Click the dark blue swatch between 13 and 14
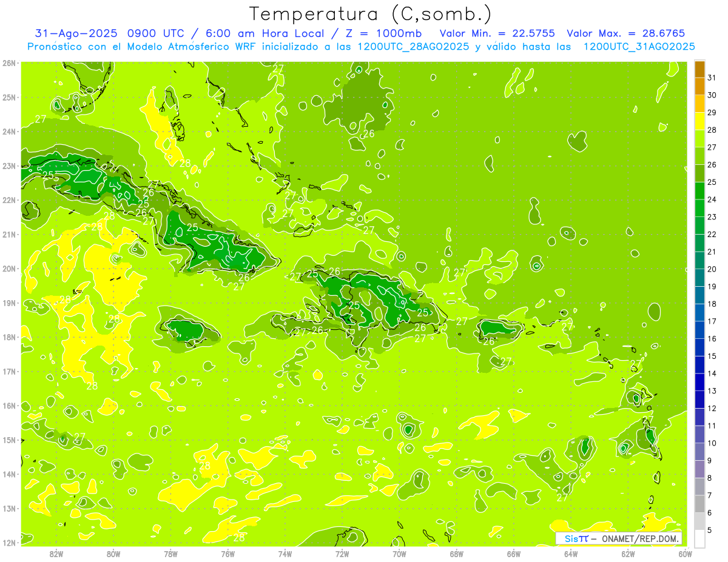This screenshot has width=728, height=562. click(699, 382)
